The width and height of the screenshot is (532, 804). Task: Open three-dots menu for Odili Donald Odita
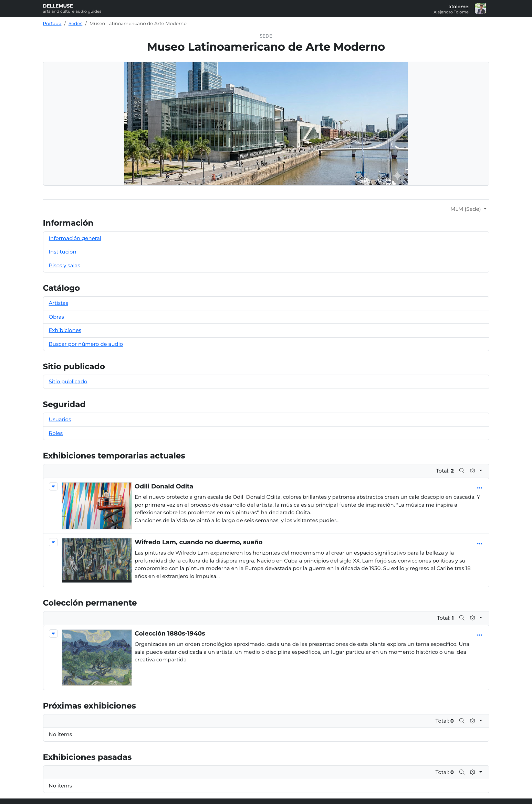tap(479, 488)
